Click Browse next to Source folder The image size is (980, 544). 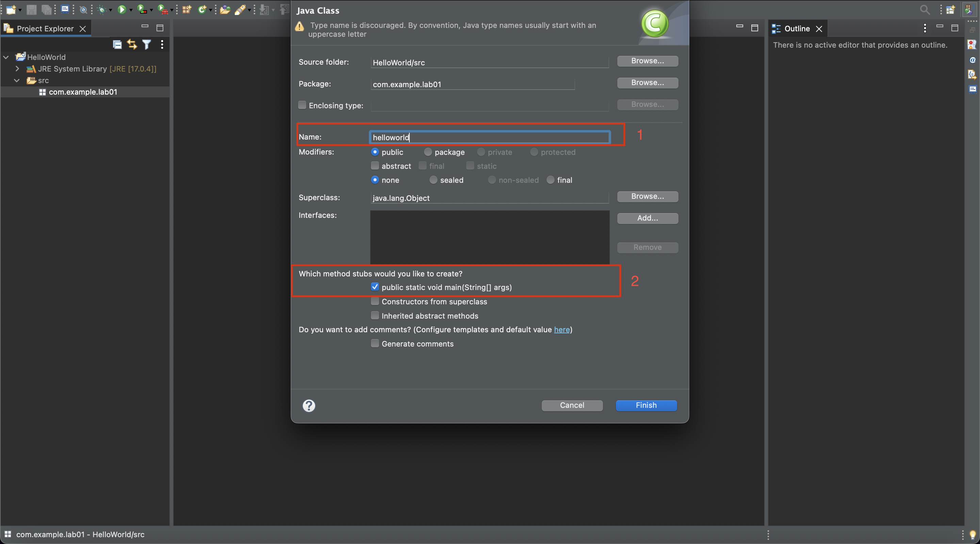click(648, 61)
